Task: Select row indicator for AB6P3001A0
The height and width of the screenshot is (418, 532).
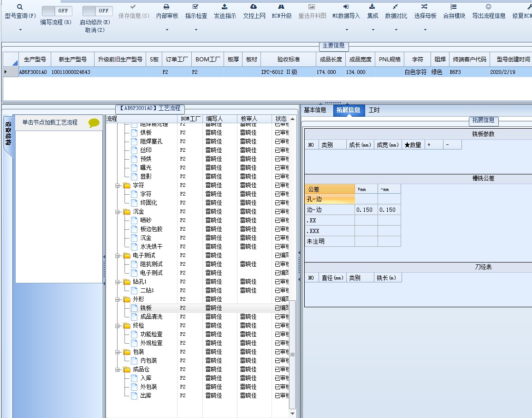Action: pyautogui.click(x=11, y=72)
